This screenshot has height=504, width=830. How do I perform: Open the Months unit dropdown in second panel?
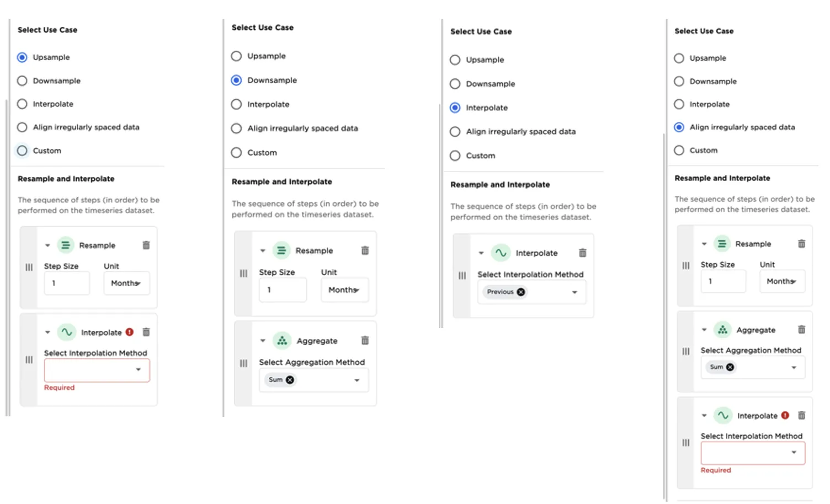344,290
